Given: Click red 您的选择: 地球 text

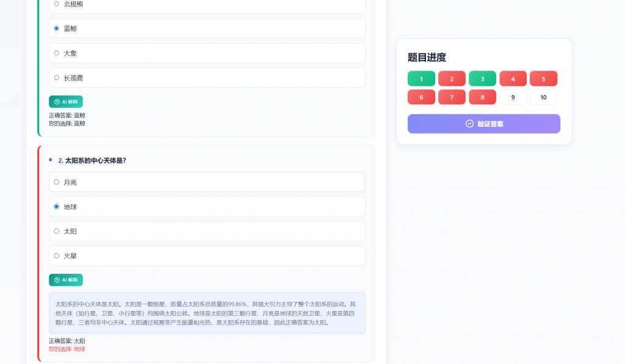Looking at the screenshot, I should point(67,349).
